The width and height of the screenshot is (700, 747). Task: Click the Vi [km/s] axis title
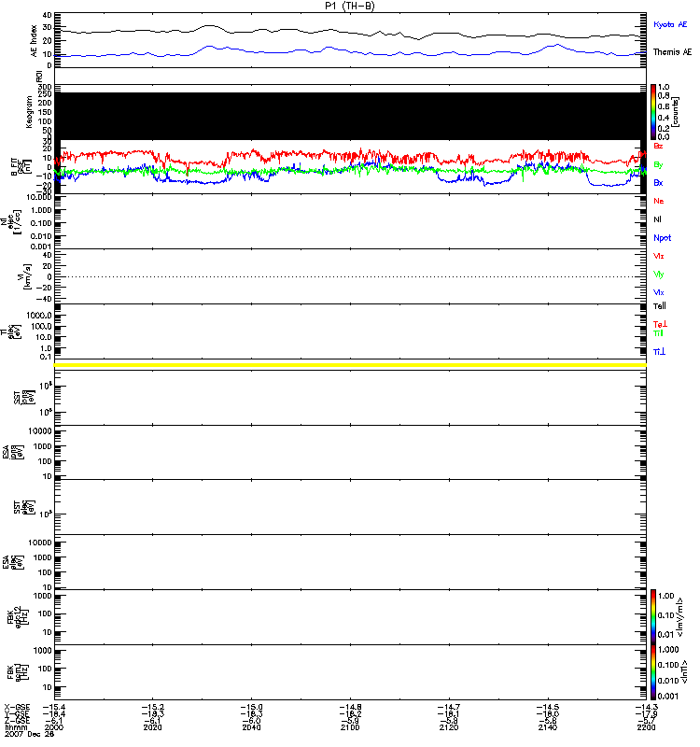24,276
